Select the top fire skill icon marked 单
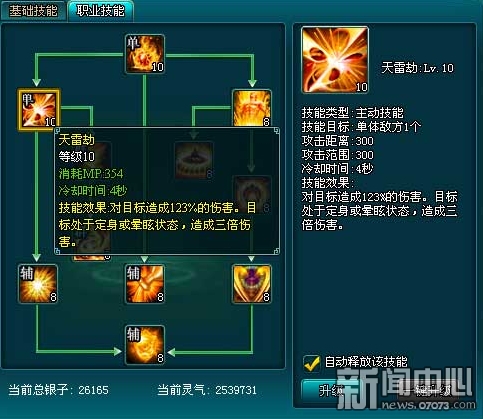The height and width of the screenshot is (419, 483). [145, 54]
